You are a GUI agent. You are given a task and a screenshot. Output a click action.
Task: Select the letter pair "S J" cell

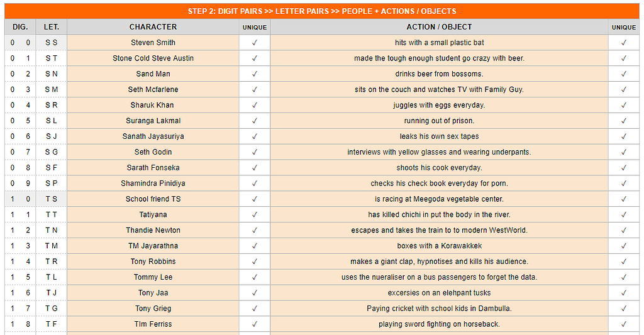tap(52, 136)
